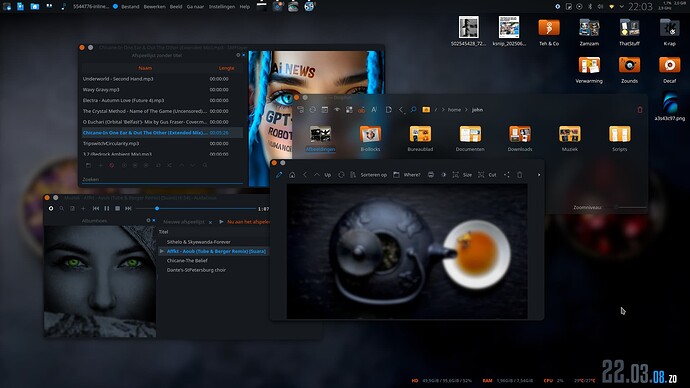Open the volume tray icon
This screenshot has width=690, height=388.
600,7
